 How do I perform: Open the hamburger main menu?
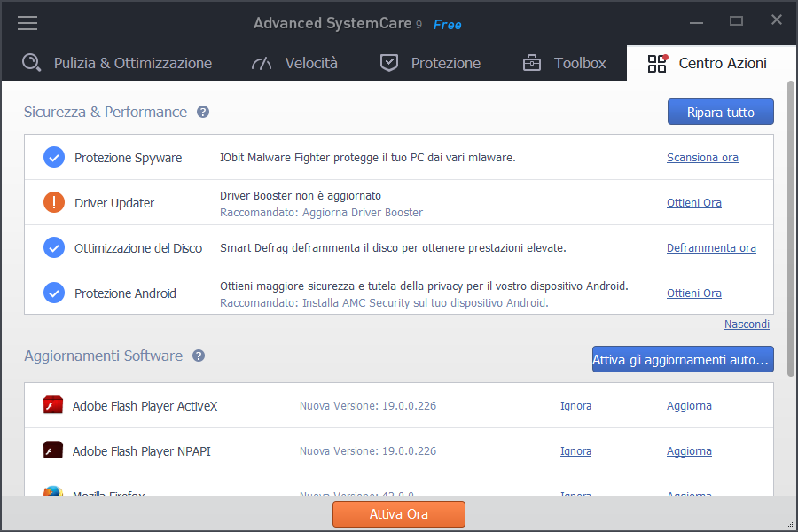pos(27,23)
